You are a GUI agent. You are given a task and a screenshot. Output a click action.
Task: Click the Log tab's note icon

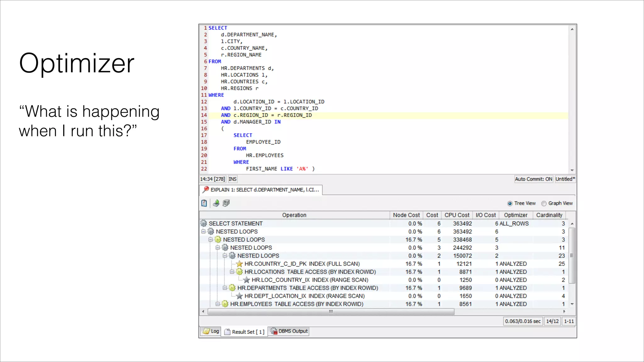[x=206, y=331]
